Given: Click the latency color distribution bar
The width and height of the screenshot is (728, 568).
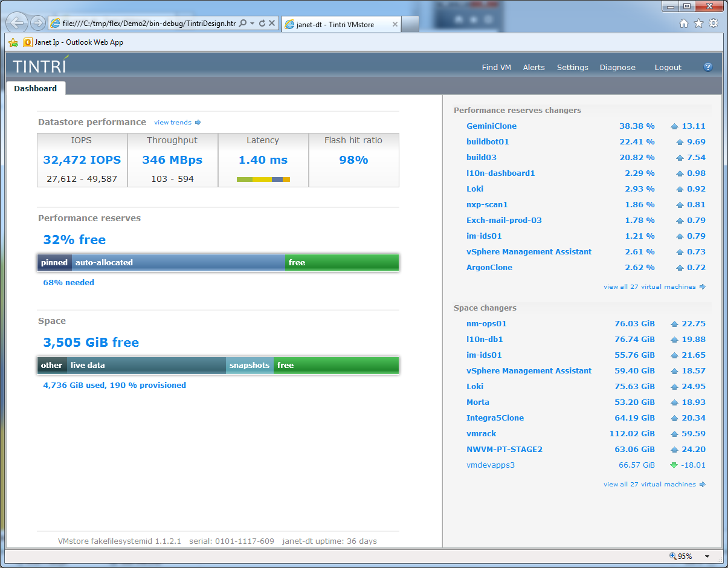Looking at the screenshot, I should [263, 179].
